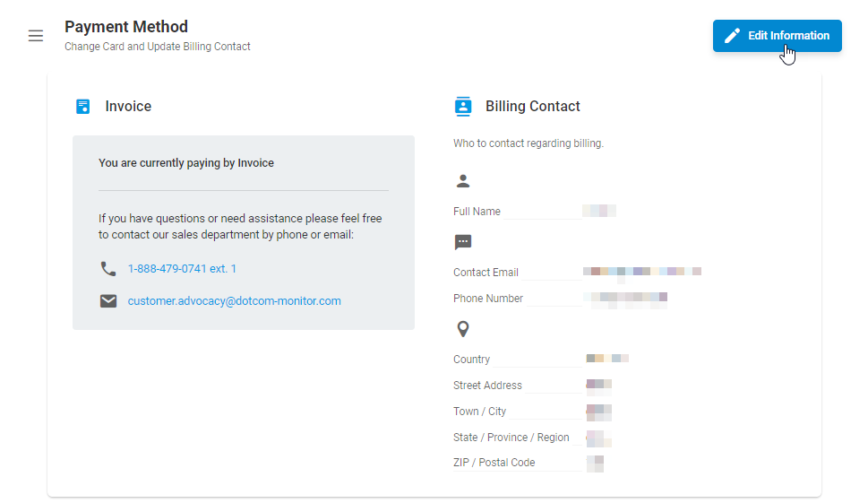Image resolution: width=868 pixels, height=503 pixels.
Task: Select the State / Province / Region value
Action: [599, 437]
